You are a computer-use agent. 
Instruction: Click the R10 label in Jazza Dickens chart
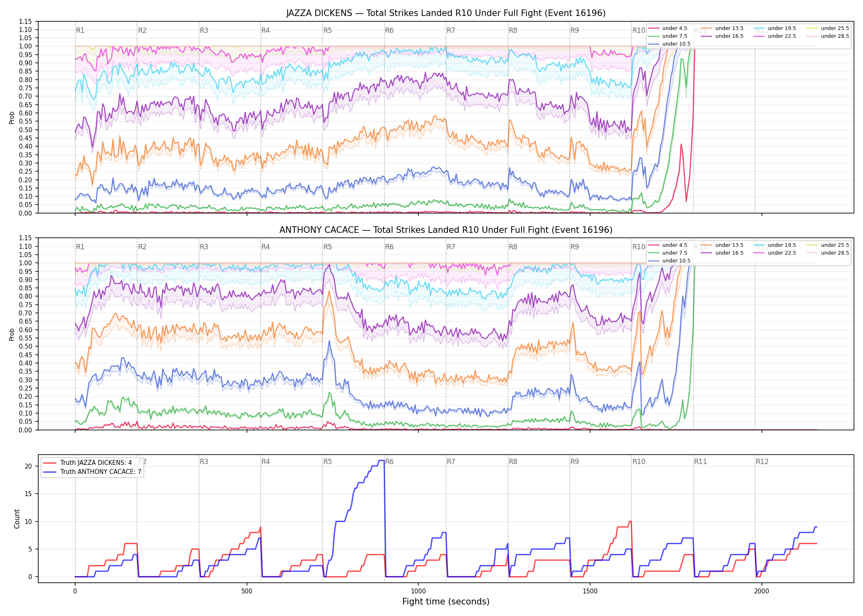(639, 30)
